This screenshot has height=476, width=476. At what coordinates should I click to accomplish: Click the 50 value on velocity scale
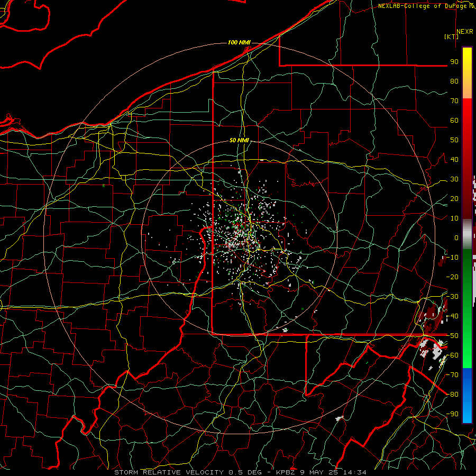[x=454, y=140]
